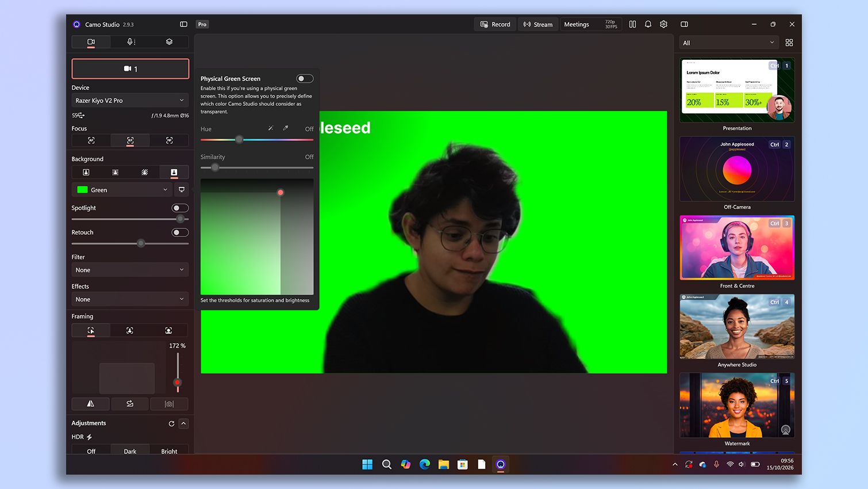The height and width of the screenshot is (489, 868).
Task: Select the manual framing cursor icon
Action: 91,330
